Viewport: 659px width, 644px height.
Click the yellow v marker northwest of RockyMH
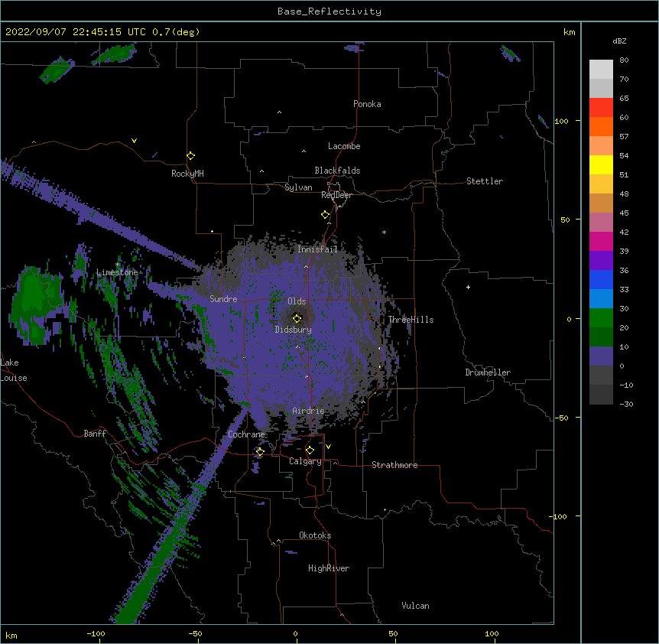[x=134, y=141]
